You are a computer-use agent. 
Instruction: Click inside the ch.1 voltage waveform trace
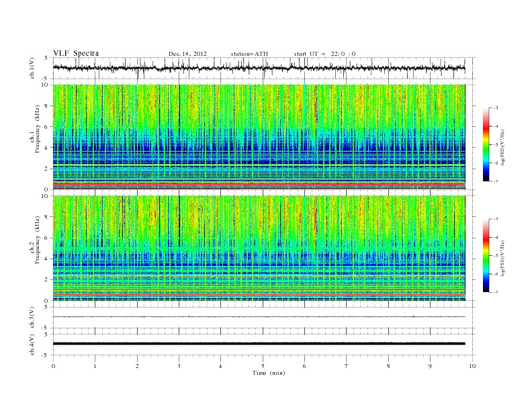(259, 68)
